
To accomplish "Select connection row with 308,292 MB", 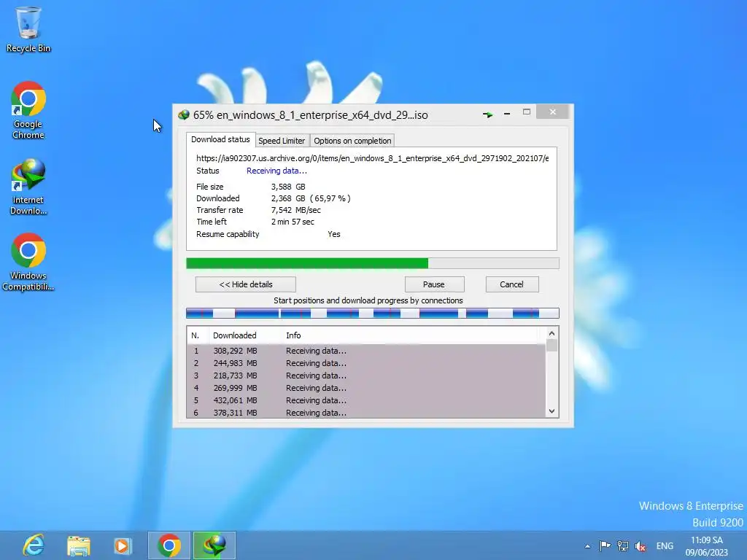I will point(366,351).
